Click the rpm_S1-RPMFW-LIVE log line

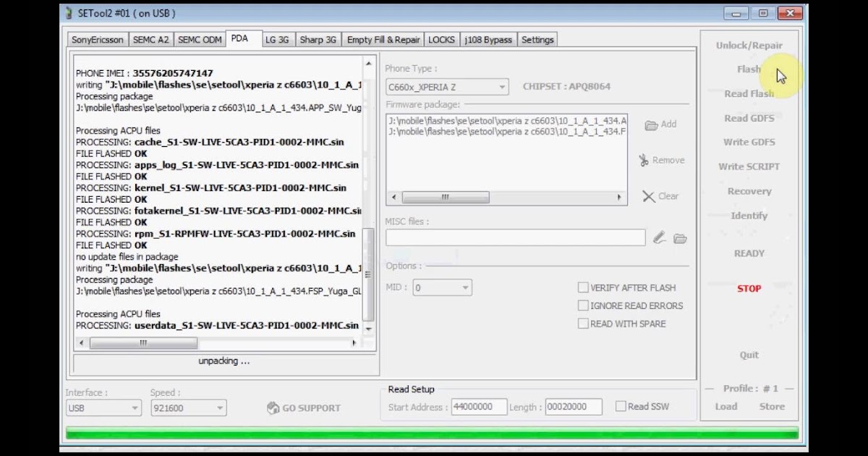point(216,234)
